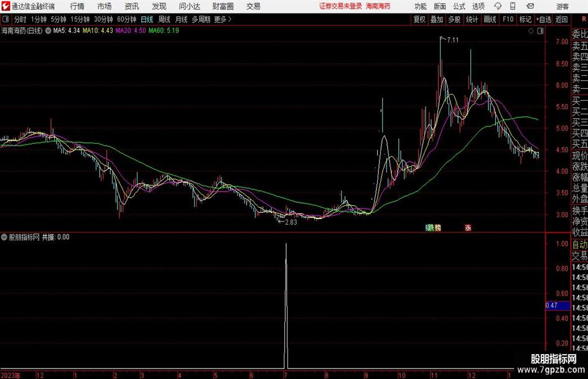588x379 pixels.
Task: Open the 交易 menu
Action: coord(253,6)
